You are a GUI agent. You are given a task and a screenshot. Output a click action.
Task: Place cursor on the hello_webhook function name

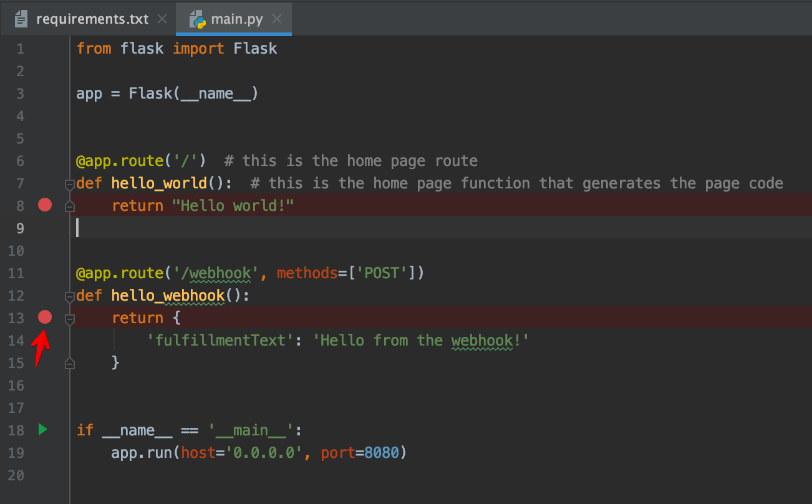[168, 296]
